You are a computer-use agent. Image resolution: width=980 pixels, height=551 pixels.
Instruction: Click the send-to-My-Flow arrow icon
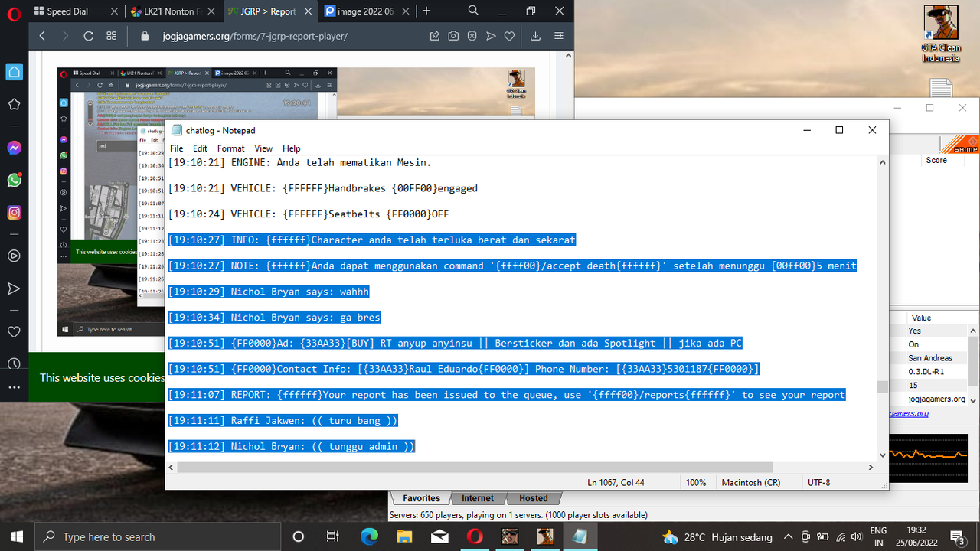coord(491,36)
